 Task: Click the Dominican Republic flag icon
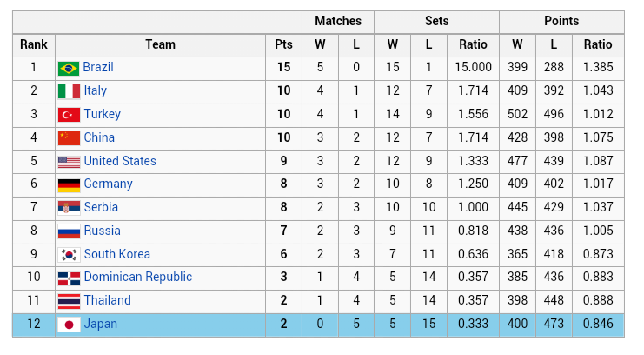point(69,278)
